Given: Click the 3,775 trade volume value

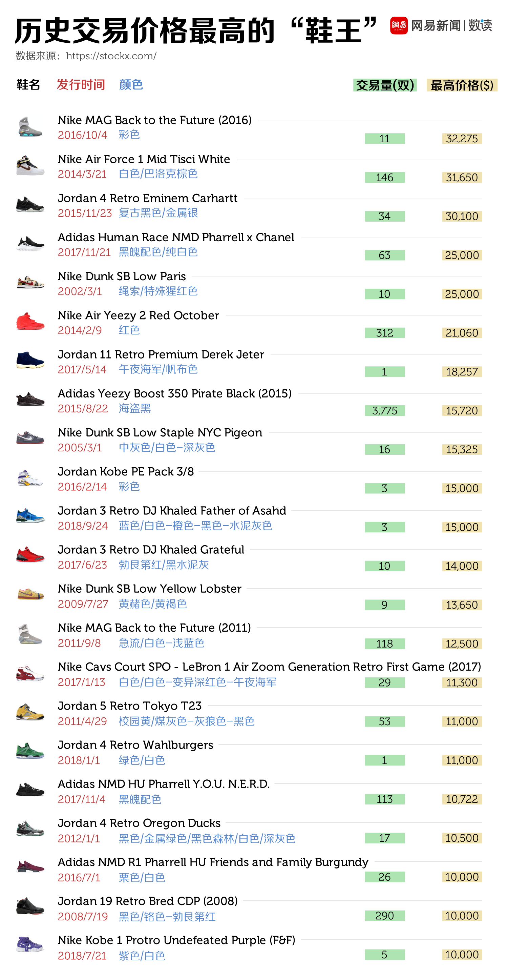Looking at the screenshot, I should (384, 410).
